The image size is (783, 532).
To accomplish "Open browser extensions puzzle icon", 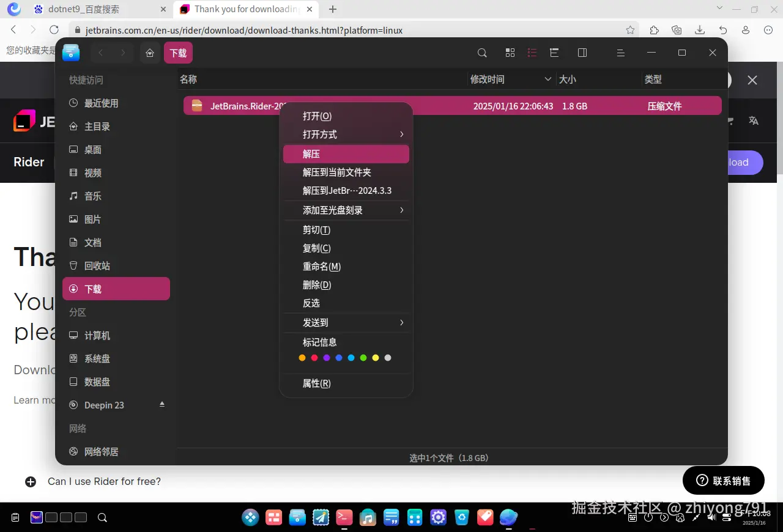I will [x=654, y=30].
